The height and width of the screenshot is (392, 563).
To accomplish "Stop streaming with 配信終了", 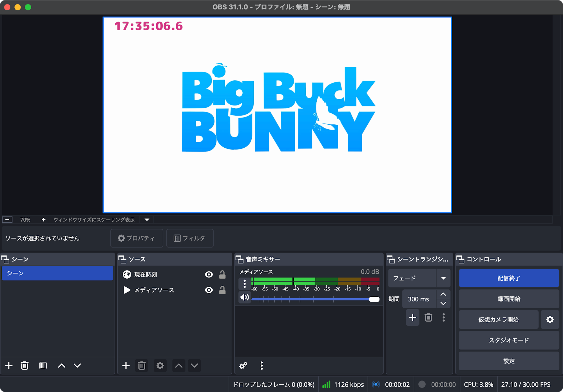I will point(509,278).
